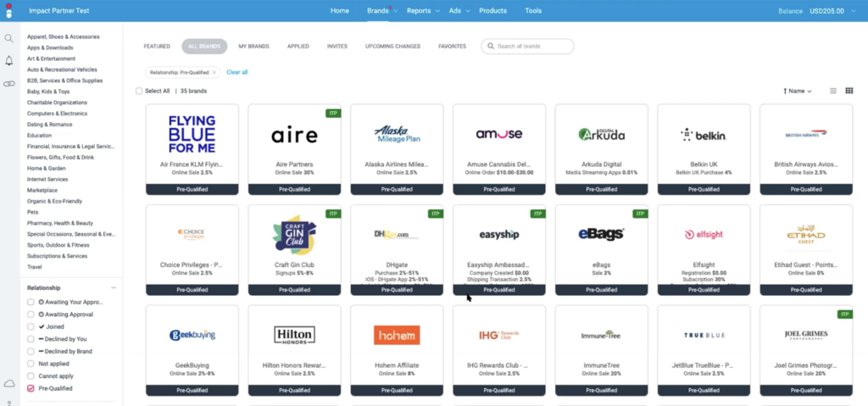
Task: Click the Search all brands field
Action: coord(531,47)
